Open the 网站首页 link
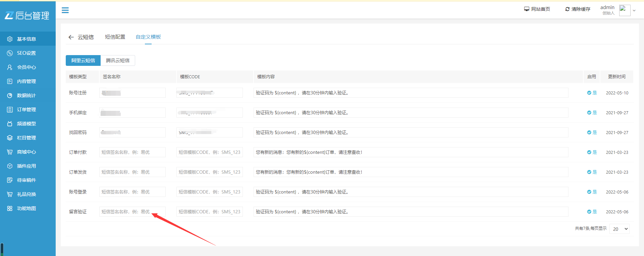This screenshot has height=256, width=644. pos(537,9)
